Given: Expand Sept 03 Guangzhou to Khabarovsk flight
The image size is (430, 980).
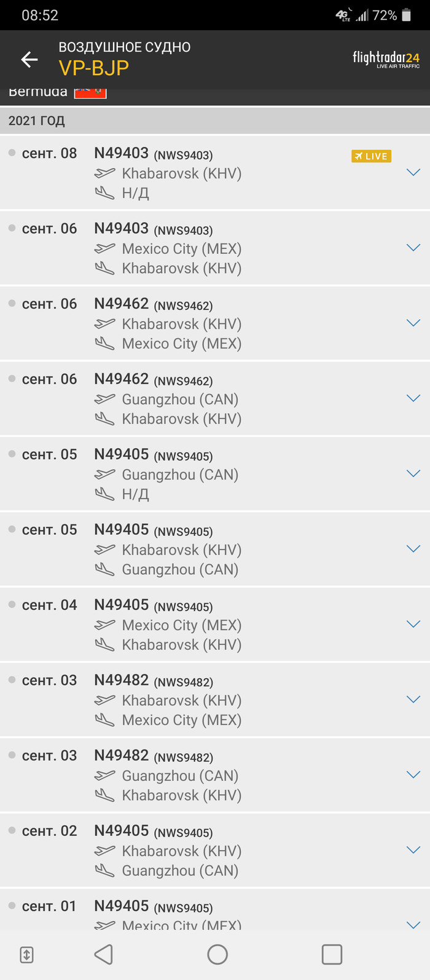Looking at the screenshot, I should [x=413, y=775].
